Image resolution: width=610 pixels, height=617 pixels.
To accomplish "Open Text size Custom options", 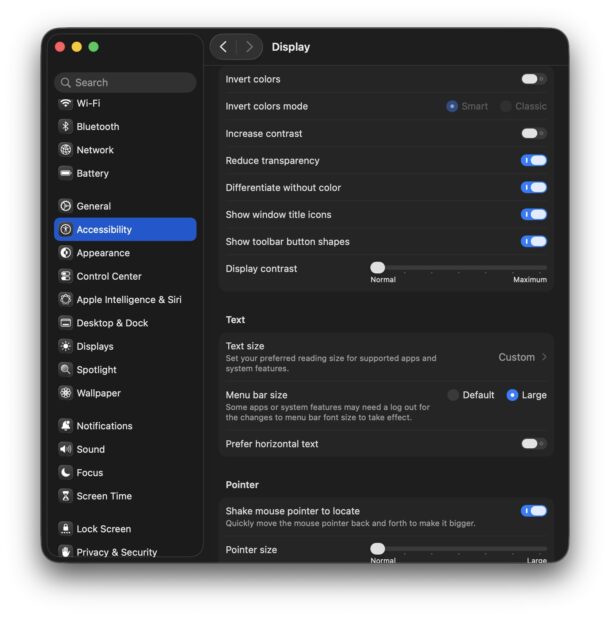I will [523, 357].
